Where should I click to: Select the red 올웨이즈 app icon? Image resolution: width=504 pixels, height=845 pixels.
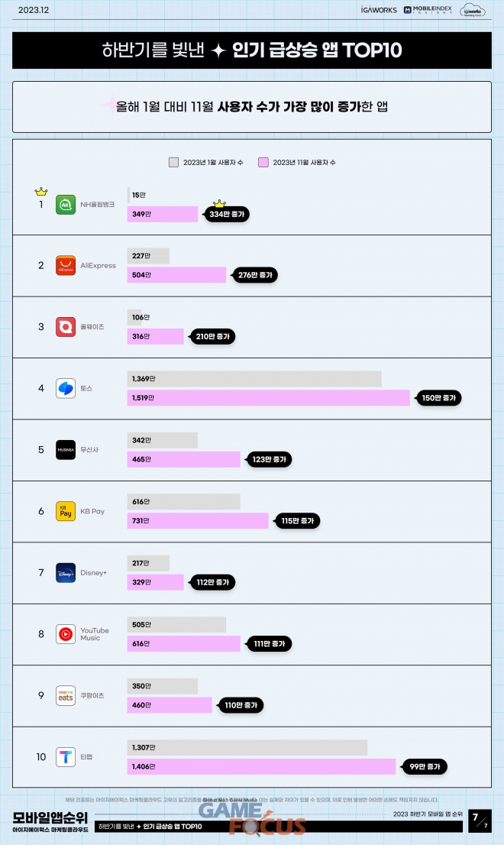[66, 327]
